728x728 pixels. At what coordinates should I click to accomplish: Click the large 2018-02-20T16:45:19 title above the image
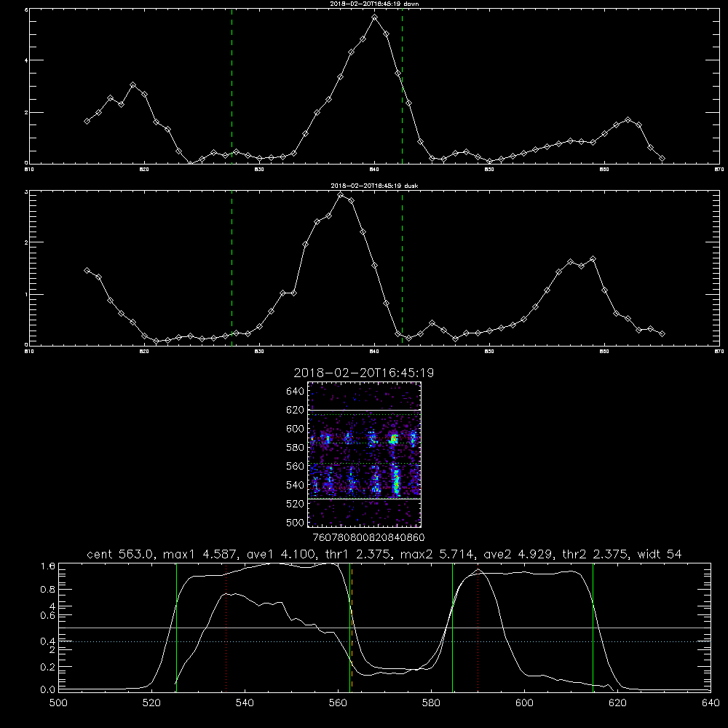click(x=363, y=373)
